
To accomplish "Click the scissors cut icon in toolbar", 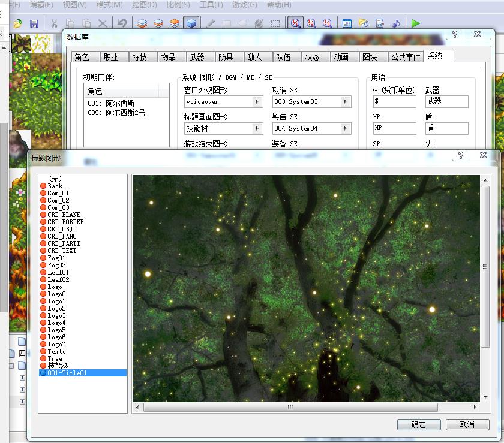I will pos(54,23).
